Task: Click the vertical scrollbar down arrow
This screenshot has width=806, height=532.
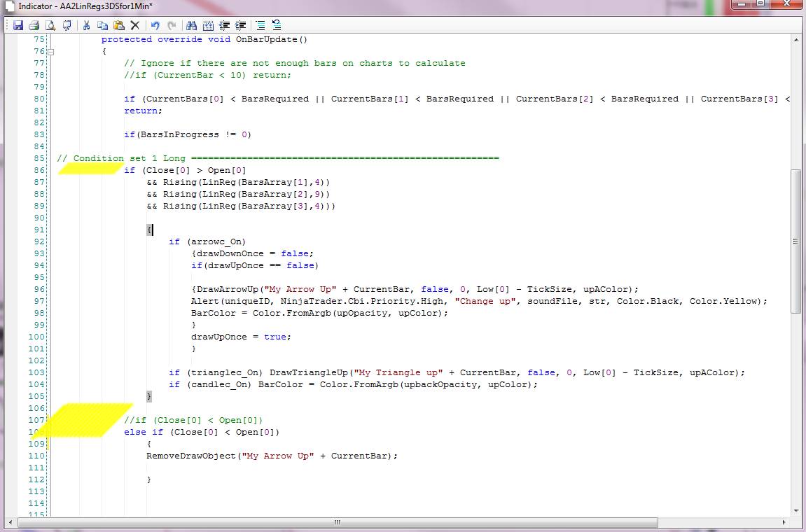Action: click(x=796, y=511)
